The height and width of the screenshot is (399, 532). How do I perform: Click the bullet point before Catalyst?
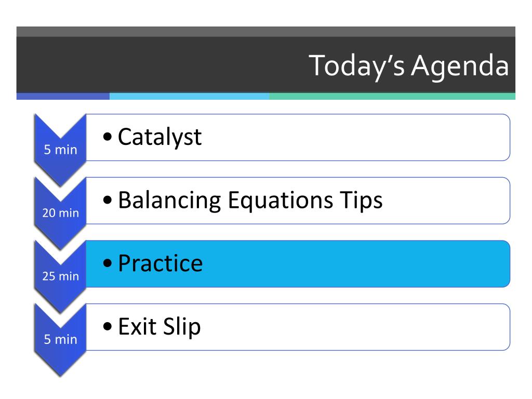pos(107,137)
